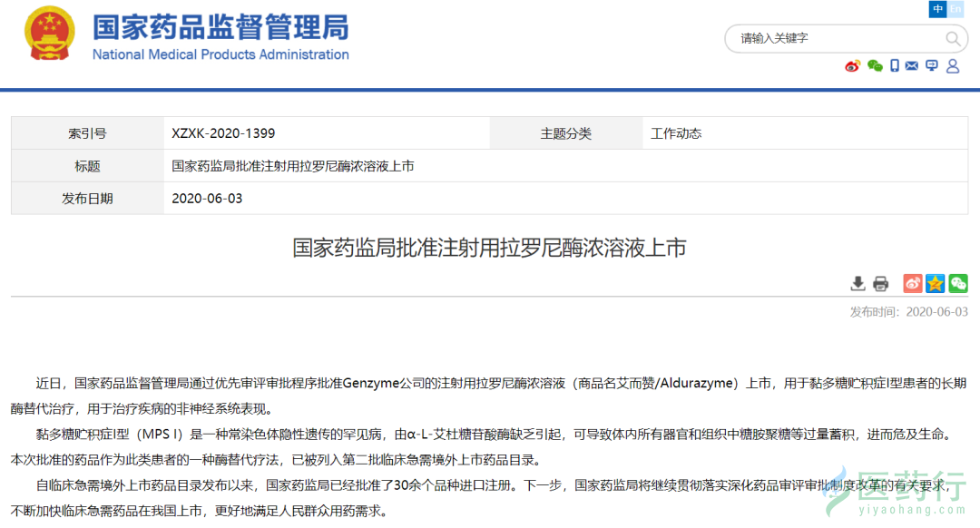Click the paragraph starting with 近日
Image resolution: width=980 pixels, height=528 pixels.
point(489,396)
